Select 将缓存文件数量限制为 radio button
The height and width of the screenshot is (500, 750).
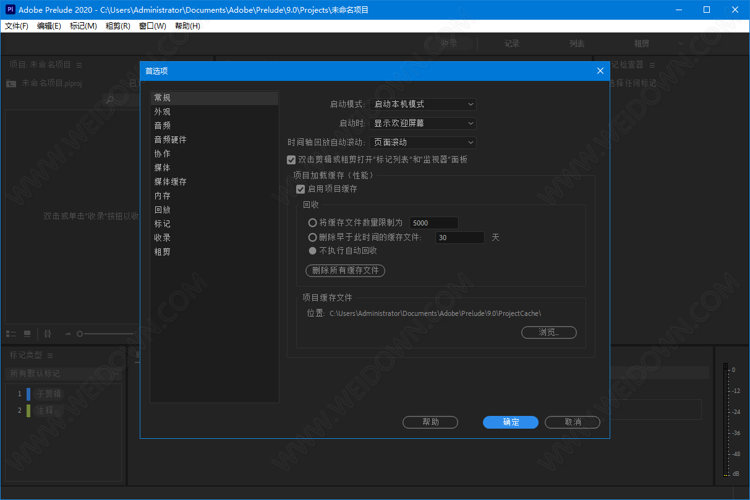click(x=312, y=222)
